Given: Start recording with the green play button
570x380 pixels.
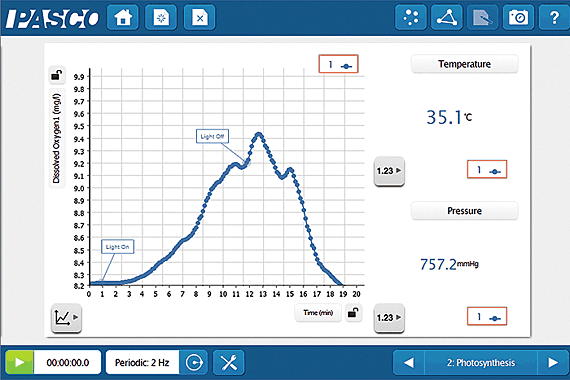Looking at the screenshot, I should pos(20,363).
